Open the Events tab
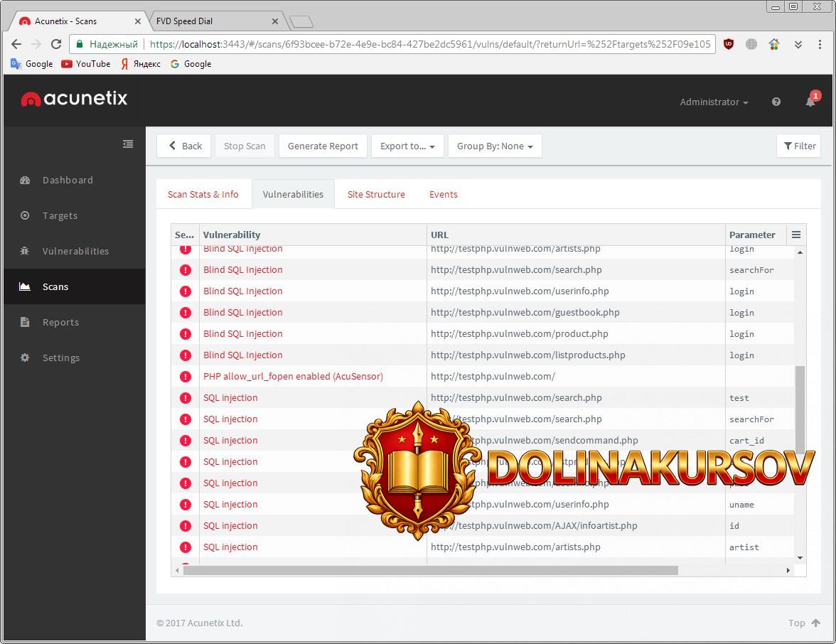This screenshot has width=836, height=644. pos(443,194)
